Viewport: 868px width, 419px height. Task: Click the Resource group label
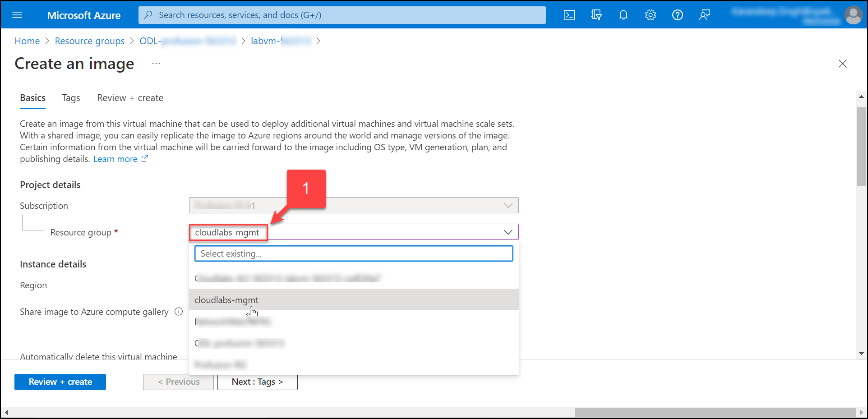(x=81, y=232)
